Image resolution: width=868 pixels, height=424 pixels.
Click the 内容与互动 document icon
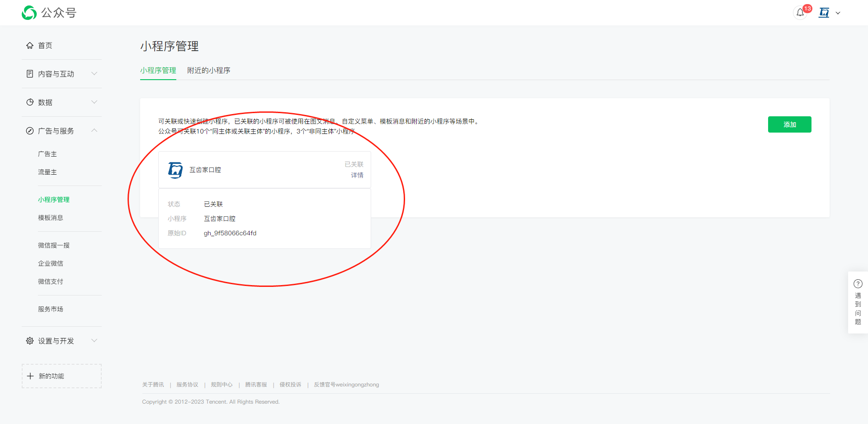pos(30,74)
